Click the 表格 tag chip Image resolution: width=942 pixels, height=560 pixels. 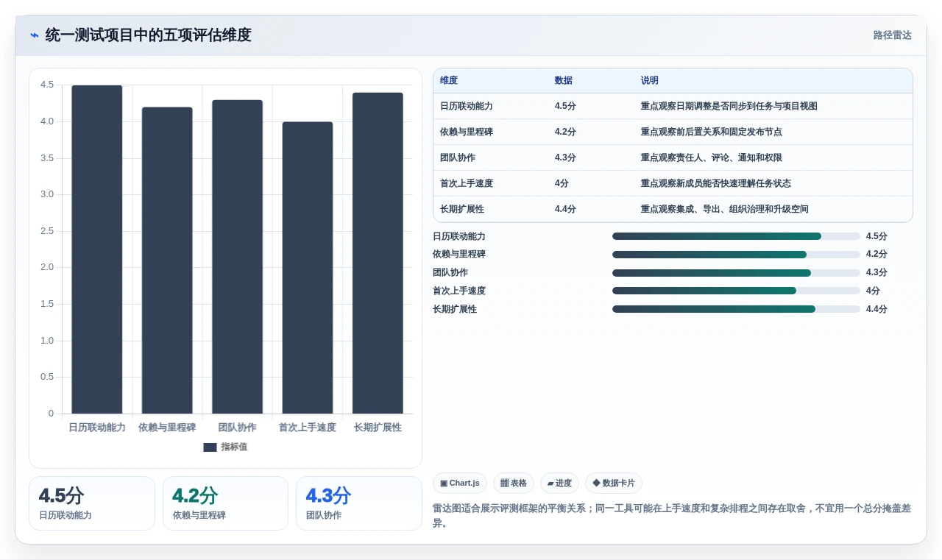(514, 483)
